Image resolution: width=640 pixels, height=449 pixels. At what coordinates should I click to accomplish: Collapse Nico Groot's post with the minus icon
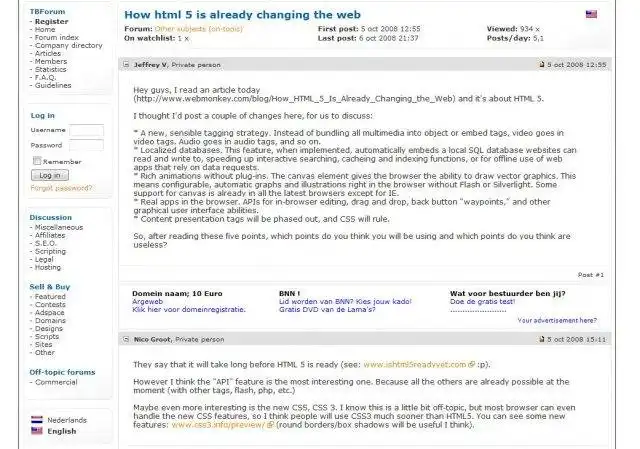pos(126,339)
